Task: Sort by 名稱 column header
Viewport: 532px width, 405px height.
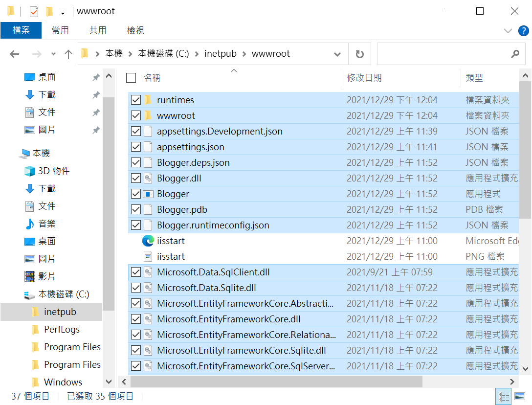Action: (x=152, y=78)
